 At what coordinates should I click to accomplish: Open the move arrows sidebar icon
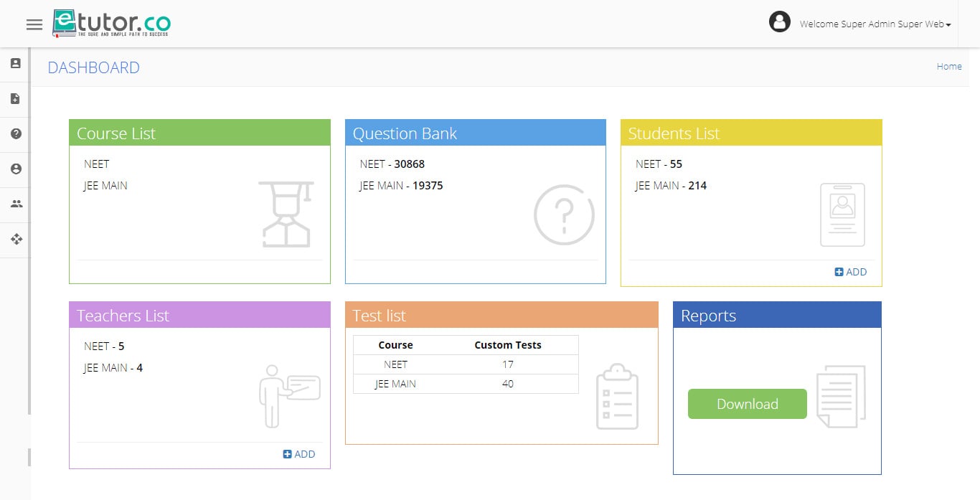(16, 239)
